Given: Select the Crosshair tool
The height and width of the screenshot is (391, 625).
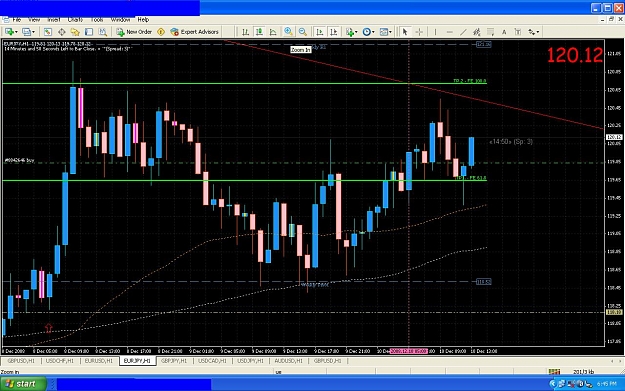Looking at the screenshot, I should pos(419,32).
